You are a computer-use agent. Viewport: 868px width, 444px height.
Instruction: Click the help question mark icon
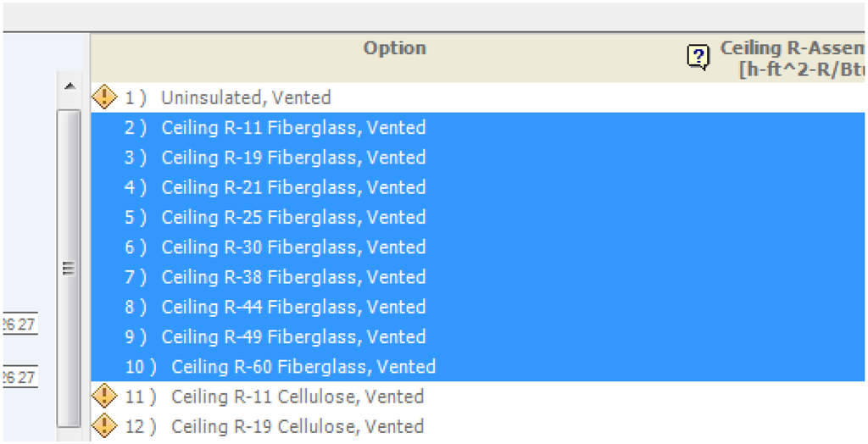coord(697,58)
